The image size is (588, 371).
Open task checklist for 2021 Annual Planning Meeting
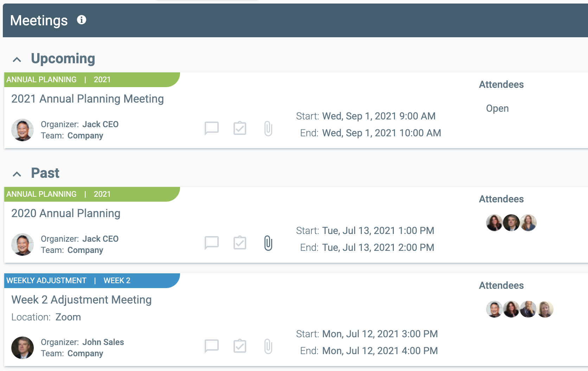[x=240, y=128]
